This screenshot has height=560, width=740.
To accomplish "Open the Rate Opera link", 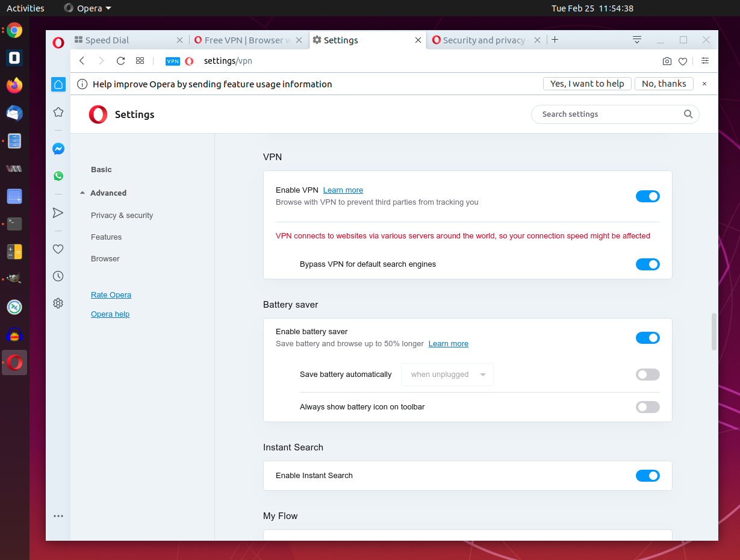I will coord(111,295).
